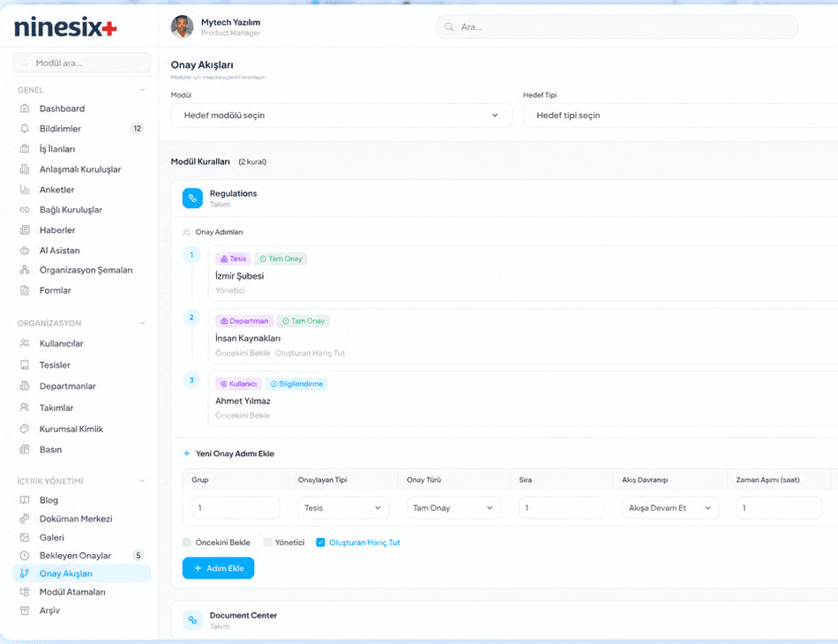Click the Mytech Yazılım profile avatar
The image size is (838, 644).
pos(183,26)
